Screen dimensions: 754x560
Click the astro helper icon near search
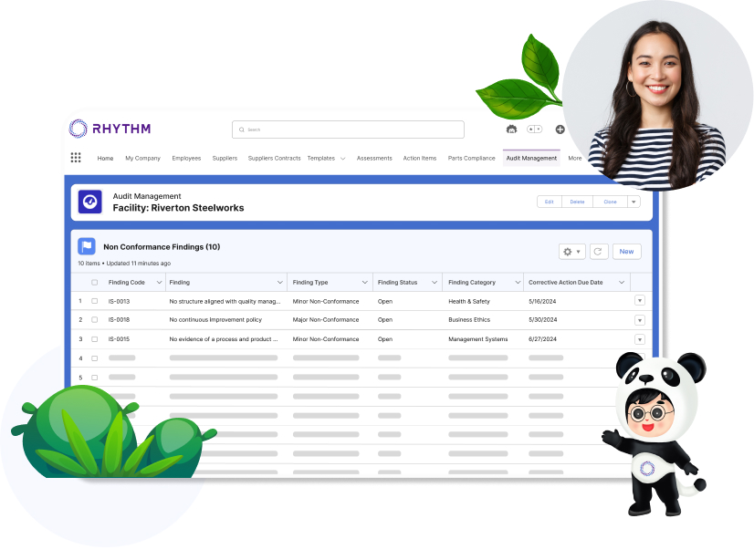click(511, 130)
